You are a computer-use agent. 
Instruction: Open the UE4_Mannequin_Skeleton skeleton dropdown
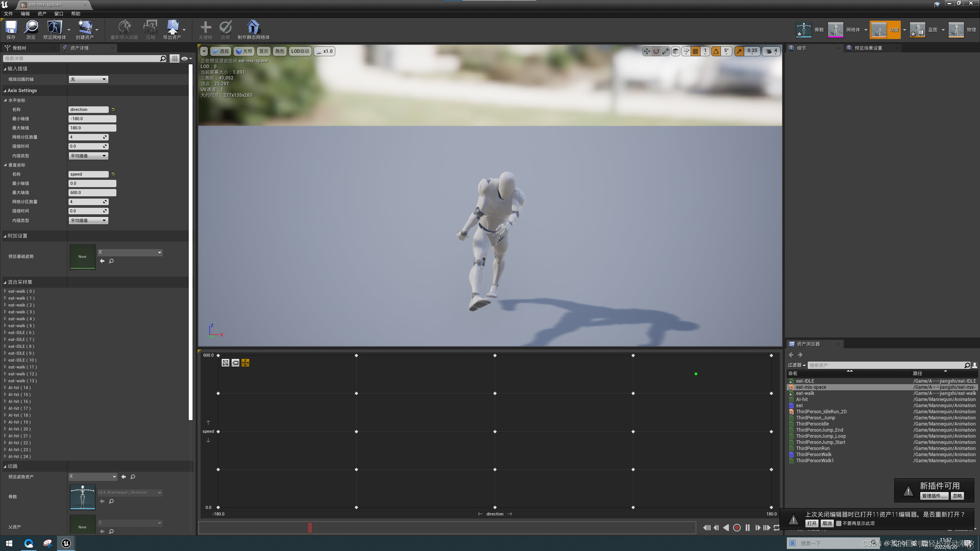(x=129, y=492)
